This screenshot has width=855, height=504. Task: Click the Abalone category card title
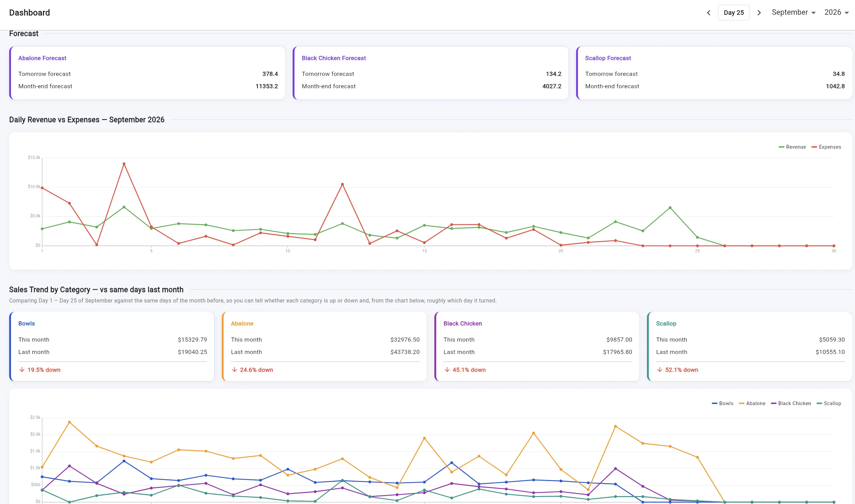coord(242,323)
